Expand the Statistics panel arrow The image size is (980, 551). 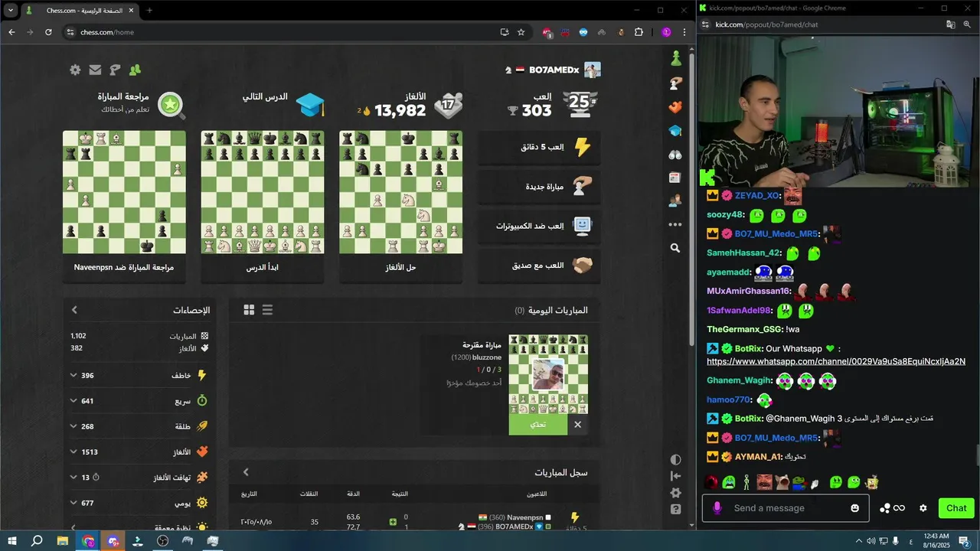point(74,310)
